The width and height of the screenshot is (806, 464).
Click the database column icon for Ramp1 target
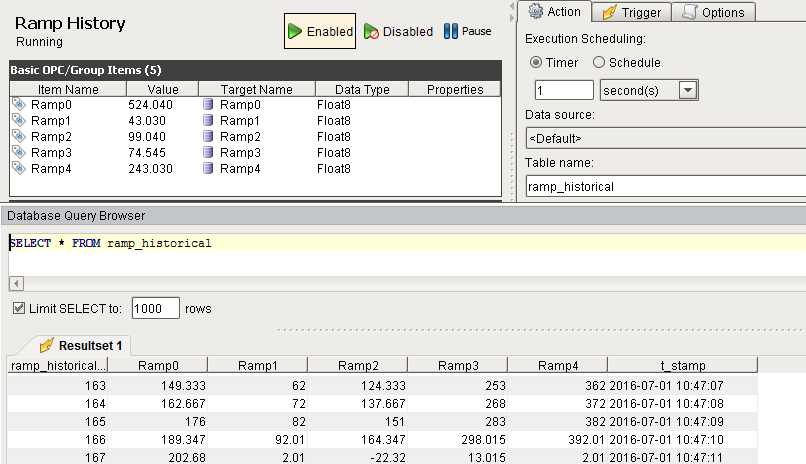(208, 120)
